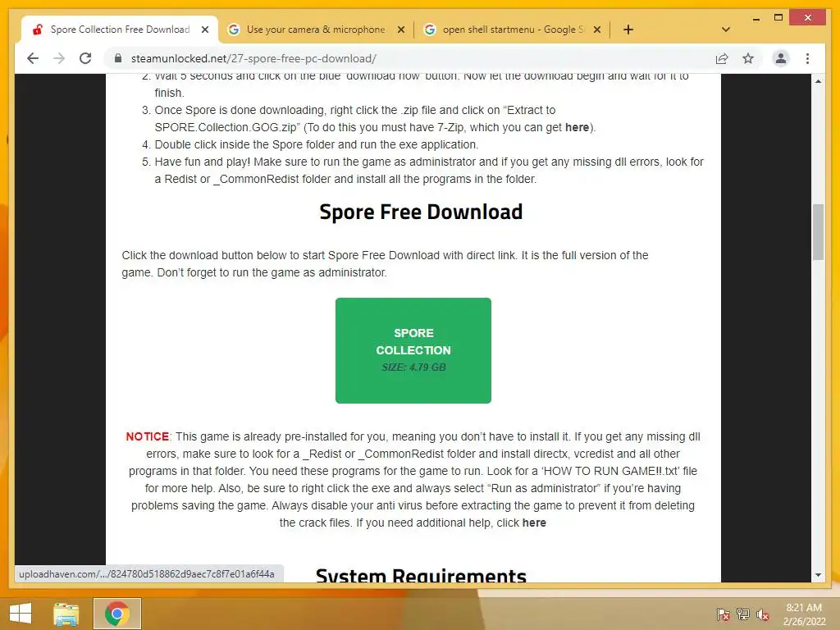Switch to open shell startmenu Google tab
The height and width of the screenshot is (630, 840).
coord(513,30)
